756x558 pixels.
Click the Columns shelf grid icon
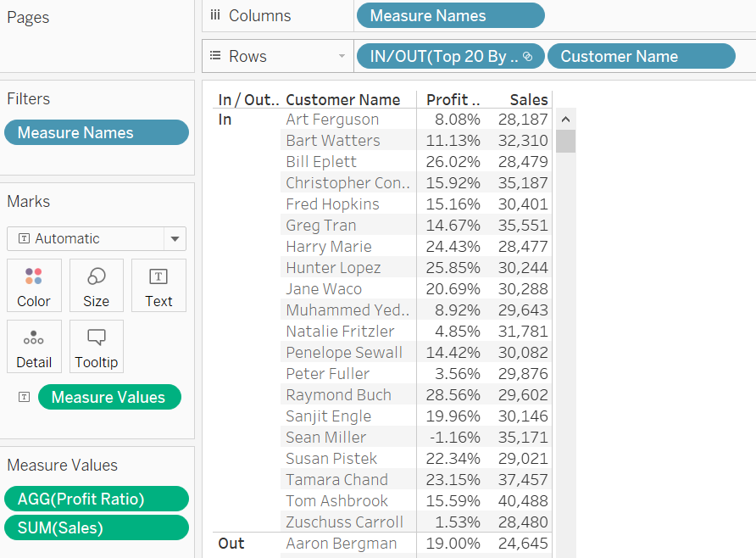(214, 14)
